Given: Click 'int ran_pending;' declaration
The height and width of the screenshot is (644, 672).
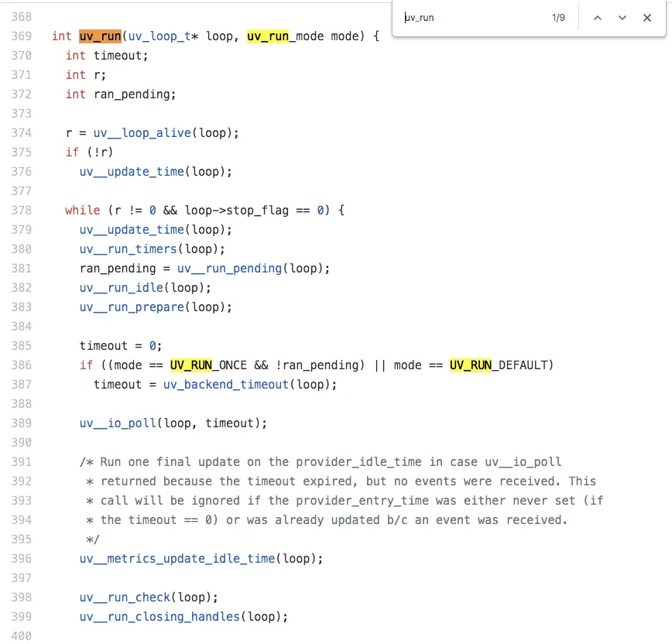Looking at the screenshot, I should (x=121, y=94).
